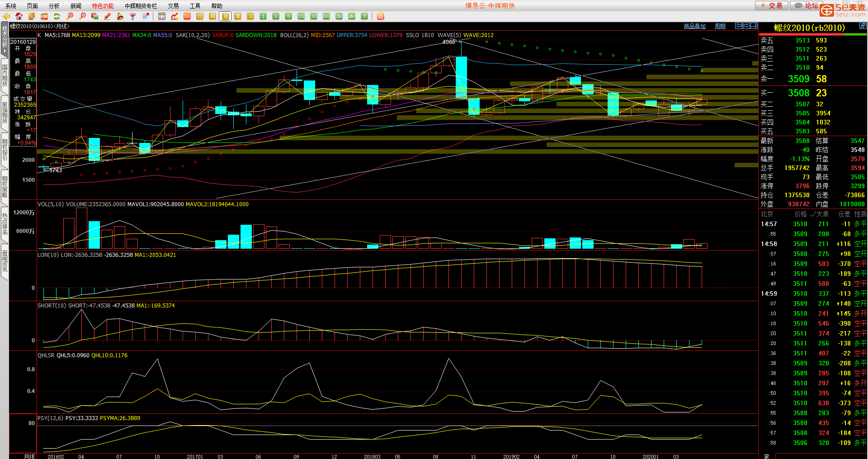The height and width of the screenshot is (459, 868).
Task: Open the quote list table icon
Action: tap(162, 16)
